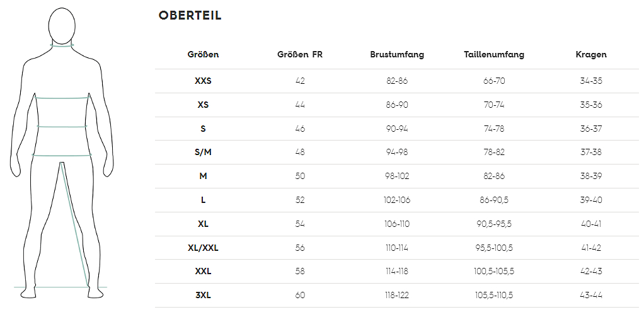This screenshot has width=644, height=312.
Task: Click FR size 58 in XXL row
Action: click(x=300, y=271)
